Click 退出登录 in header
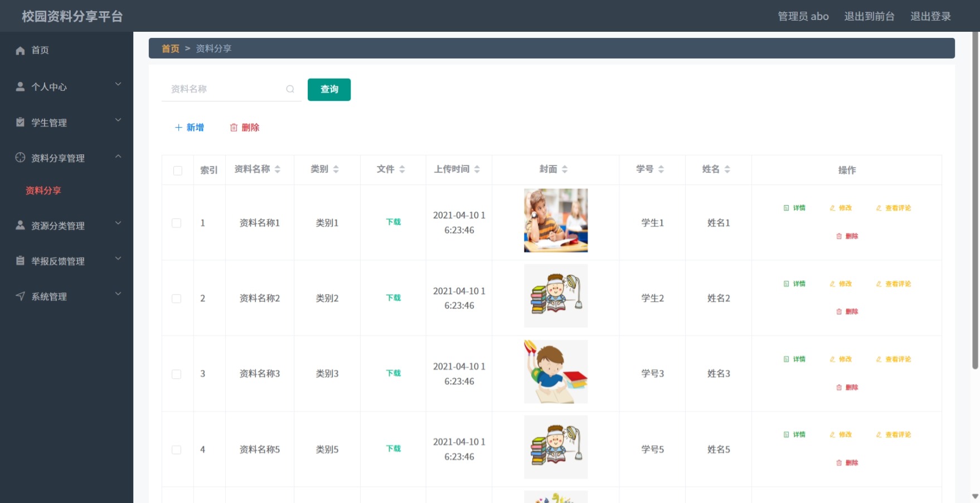This screenshot has width=980, height=503. tap(930, 16)
